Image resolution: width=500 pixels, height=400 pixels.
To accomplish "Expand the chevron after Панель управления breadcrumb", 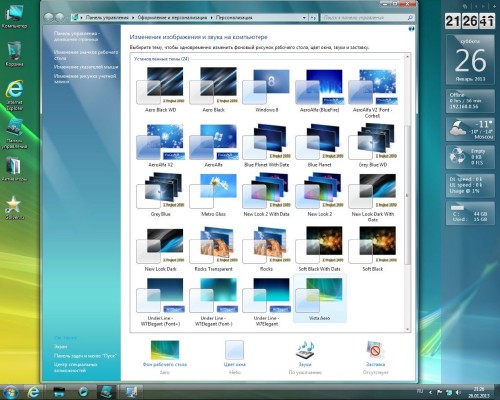I will coord(133,17).
